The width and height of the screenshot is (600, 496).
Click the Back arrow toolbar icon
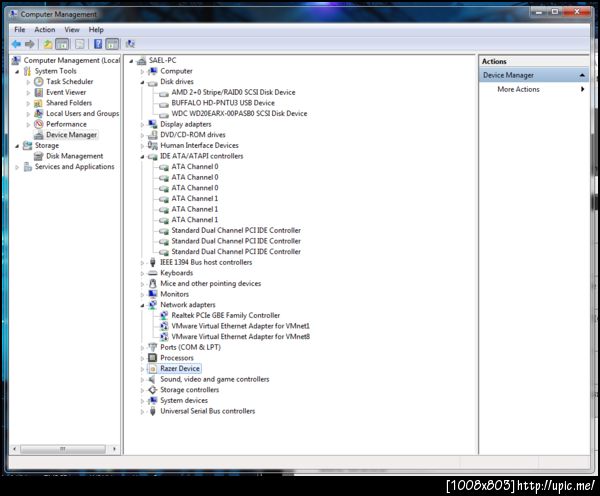pos(16,44)
